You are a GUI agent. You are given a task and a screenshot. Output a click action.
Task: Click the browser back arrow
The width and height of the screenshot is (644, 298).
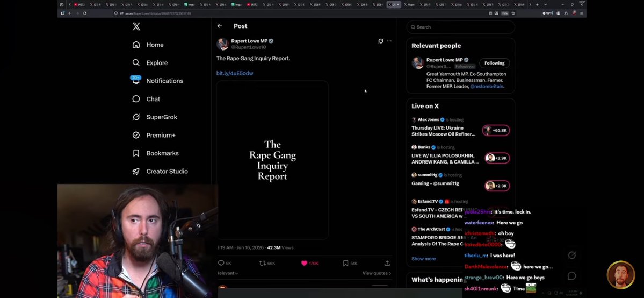click(70, 13)
